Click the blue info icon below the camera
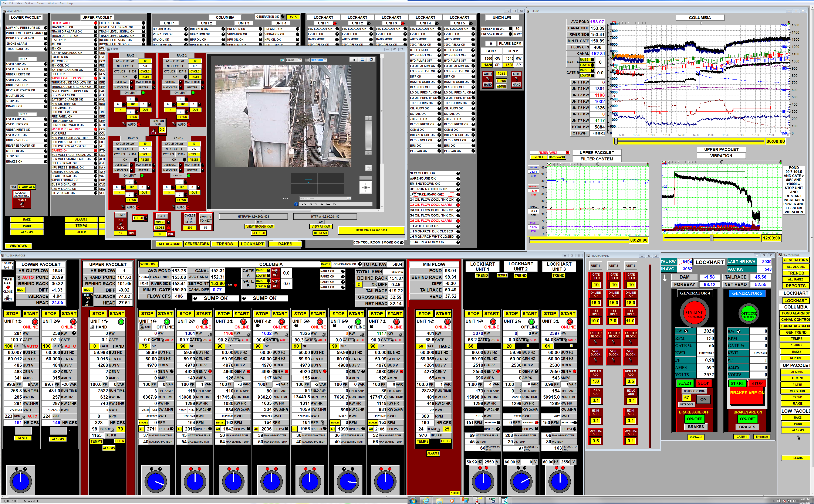This screenshot has height=504, width=814. [x=296, y=204]
